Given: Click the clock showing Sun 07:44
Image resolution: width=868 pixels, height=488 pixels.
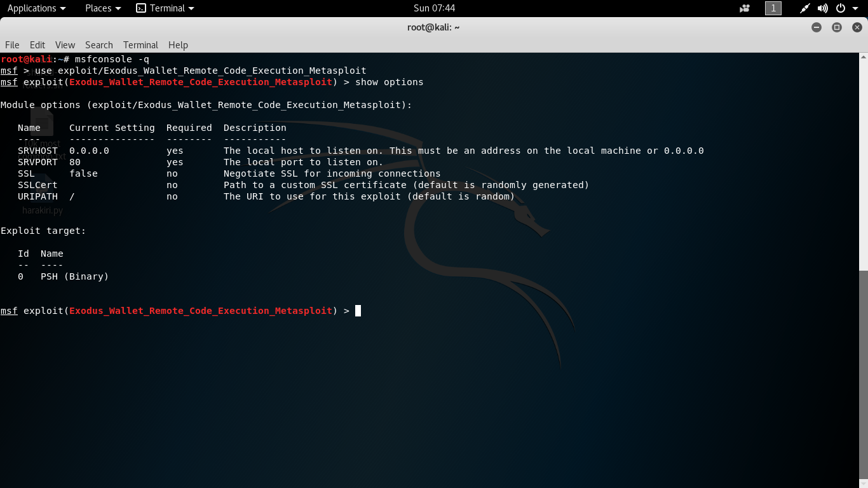Looking at the screenshot, I should pos(434,8).
